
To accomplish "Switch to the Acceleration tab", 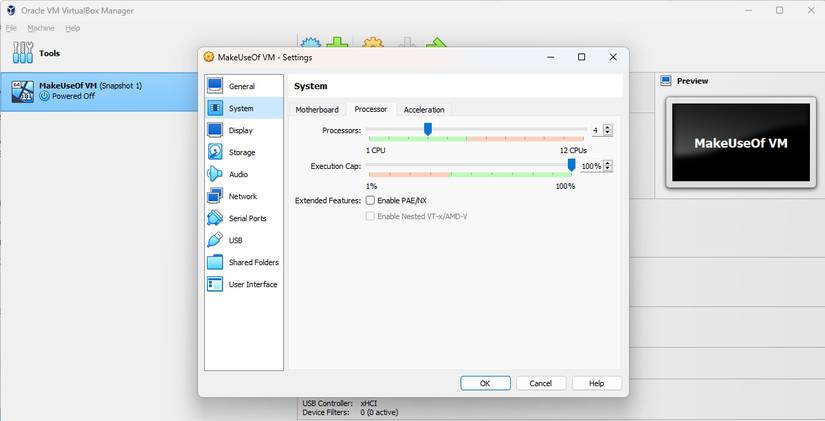I will 424,109.
